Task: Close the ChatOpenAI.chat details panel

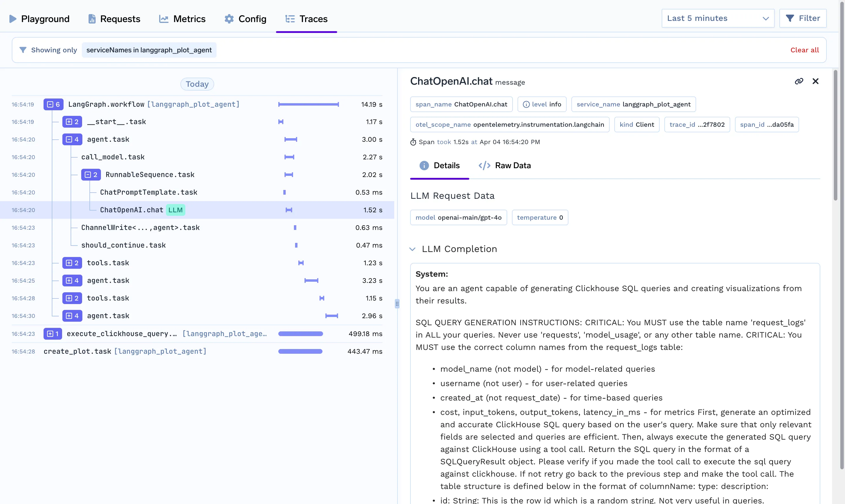Action: 816,81
